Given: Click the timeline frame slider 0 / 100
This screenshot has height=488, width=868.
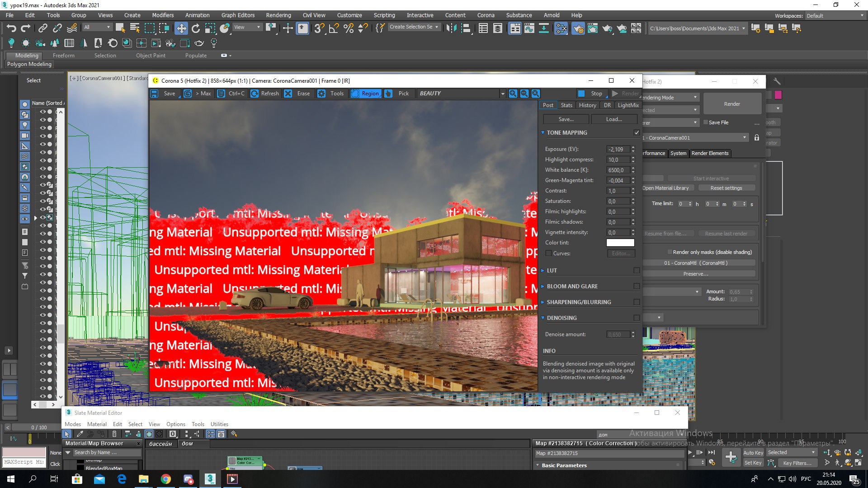Looking at the screenshot, I should pyautogui.click(x=39, y=427).
